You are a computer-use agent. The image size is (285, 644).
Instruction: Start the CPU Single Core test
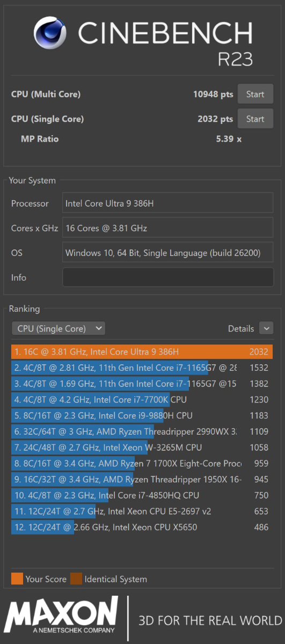(x=255, y=119)
